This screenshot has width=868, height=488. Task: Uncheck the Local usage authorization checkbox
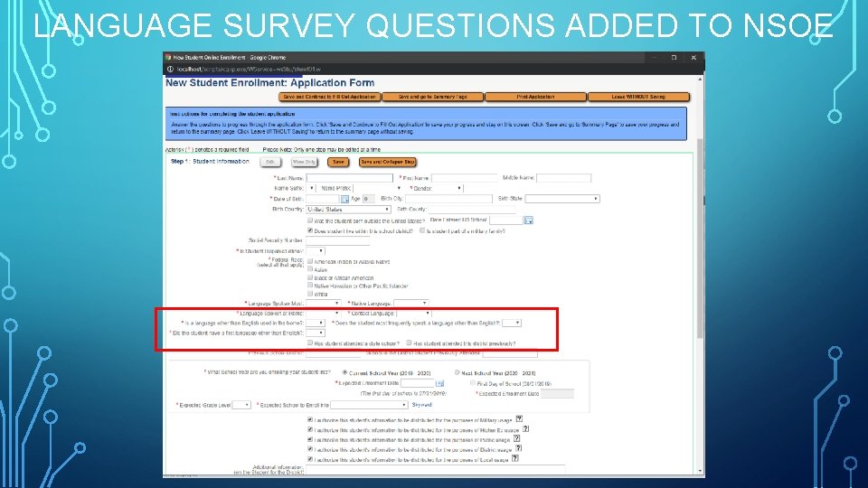coord(310,459)
